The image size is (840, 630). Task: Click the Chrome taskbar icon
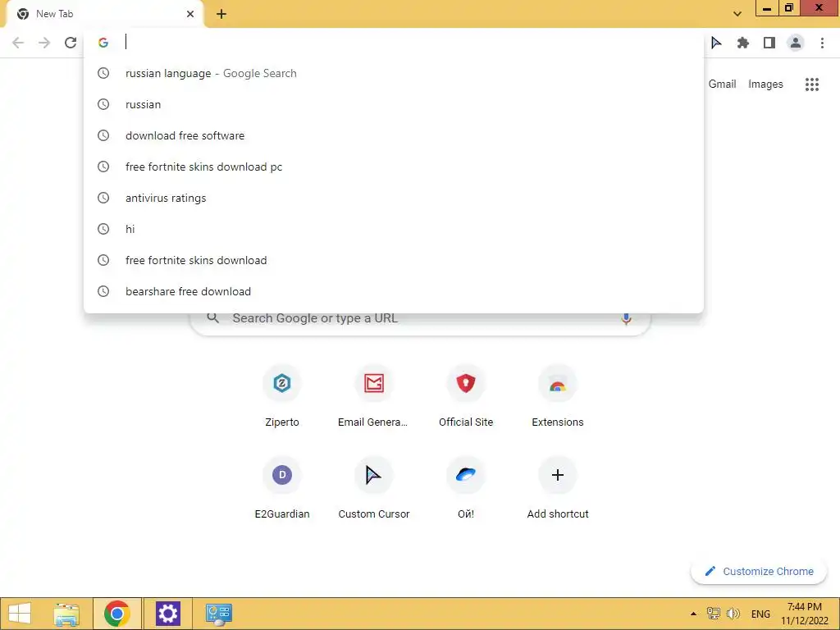(x=117, y=614)
